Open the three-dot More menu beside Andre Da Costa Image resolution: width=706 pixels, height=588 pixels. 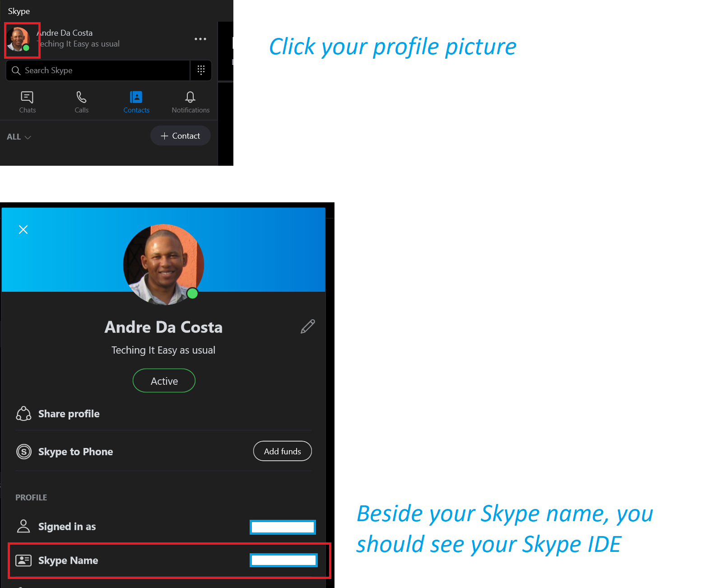[200, 39]
